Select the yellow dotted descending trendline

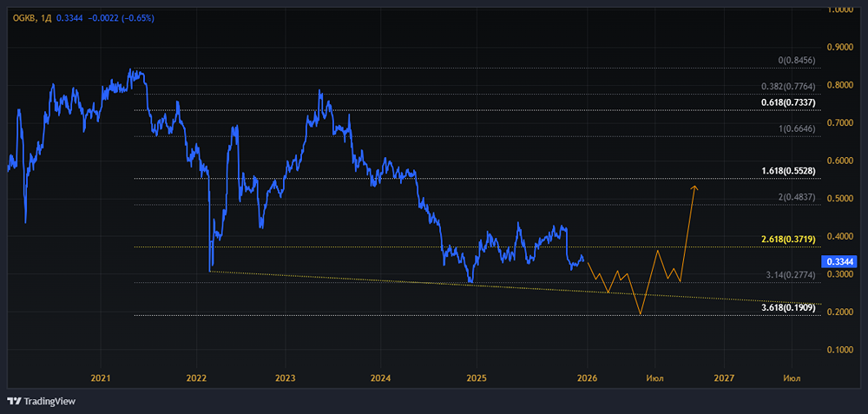tap(515, 287)
